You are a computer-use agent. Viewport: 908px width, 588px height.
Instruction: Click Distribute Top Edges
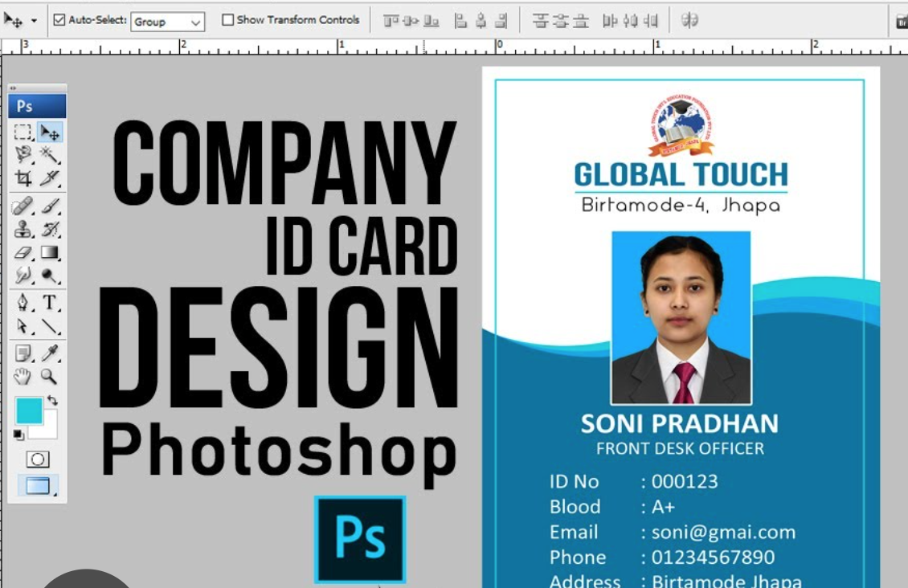[x=540, y=22]
